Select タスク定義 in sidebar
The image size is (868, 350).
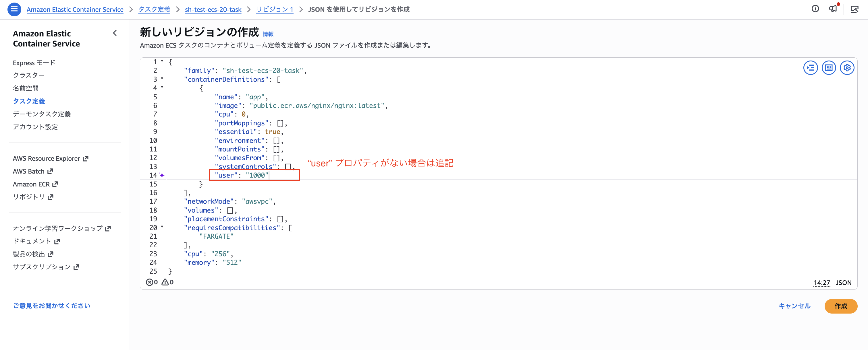coord(29,101)
